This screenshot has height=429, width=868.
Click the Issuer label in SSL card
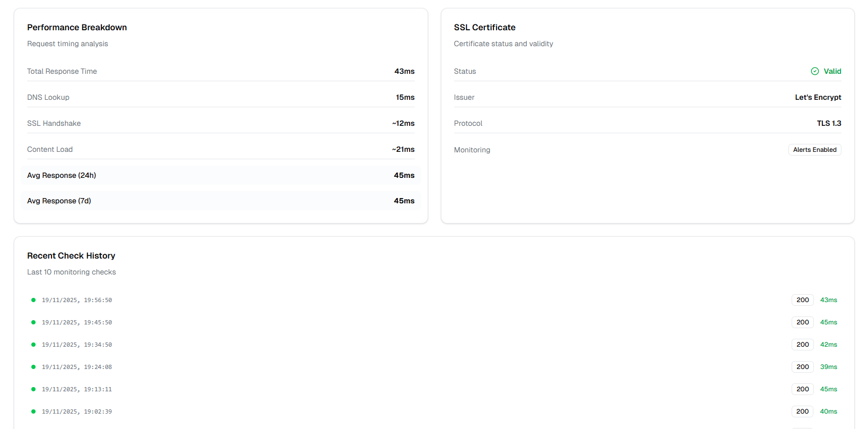[x=464, y=97]
